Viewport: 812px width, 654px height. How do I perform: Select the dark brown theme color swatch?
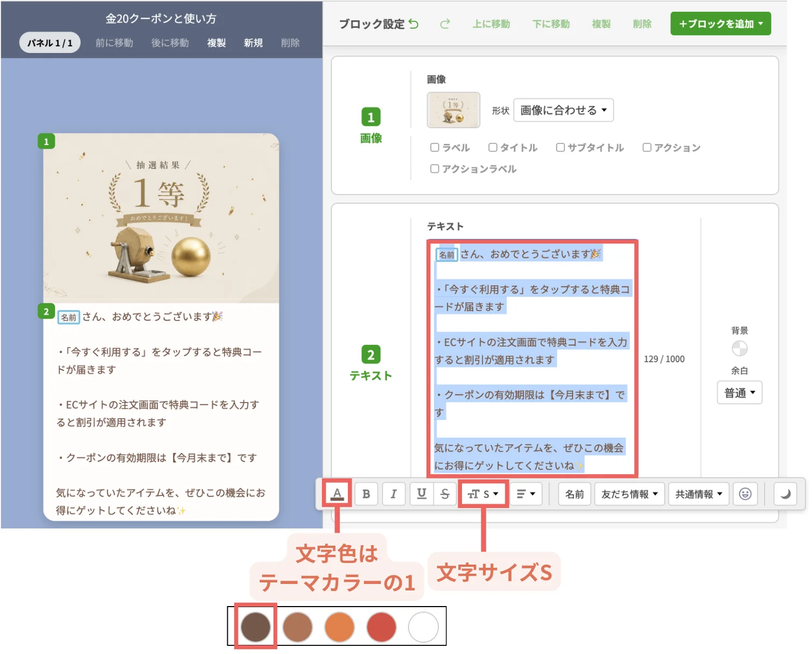255,627
